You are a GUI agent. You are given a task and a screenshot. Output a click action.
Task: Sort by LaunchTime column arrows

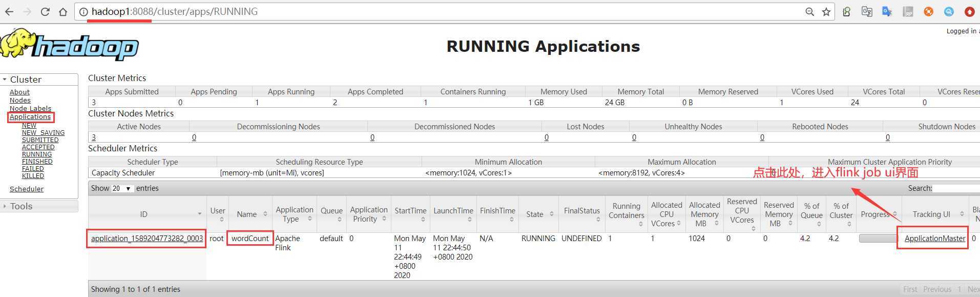[469, 220]
